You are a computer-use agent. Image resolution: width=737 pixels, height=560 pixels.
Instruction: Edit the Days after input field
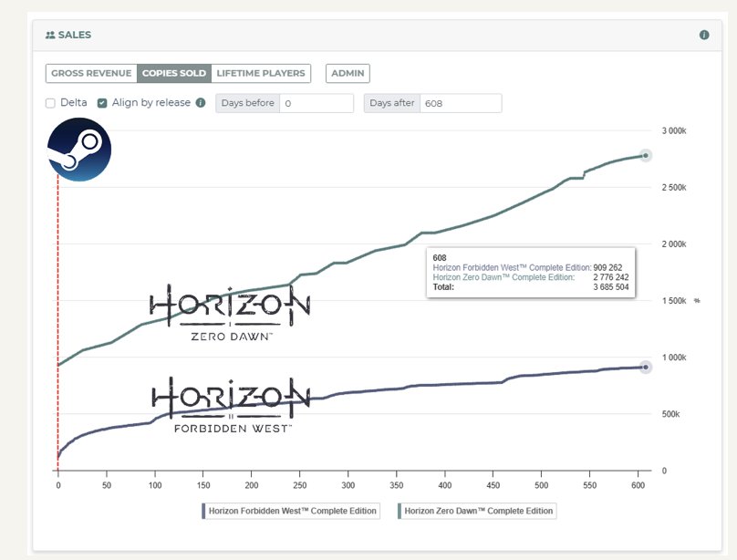coord(461,103)
